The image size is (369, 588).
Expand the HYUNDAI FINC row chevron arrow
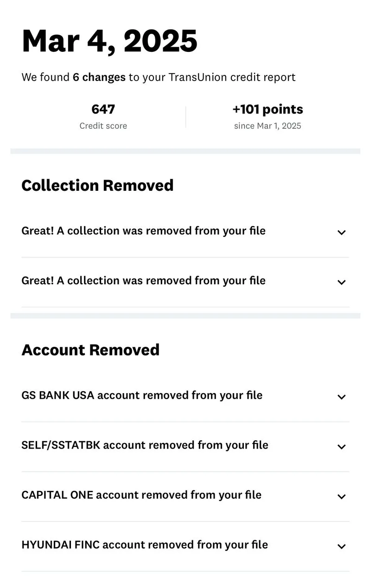342,546
